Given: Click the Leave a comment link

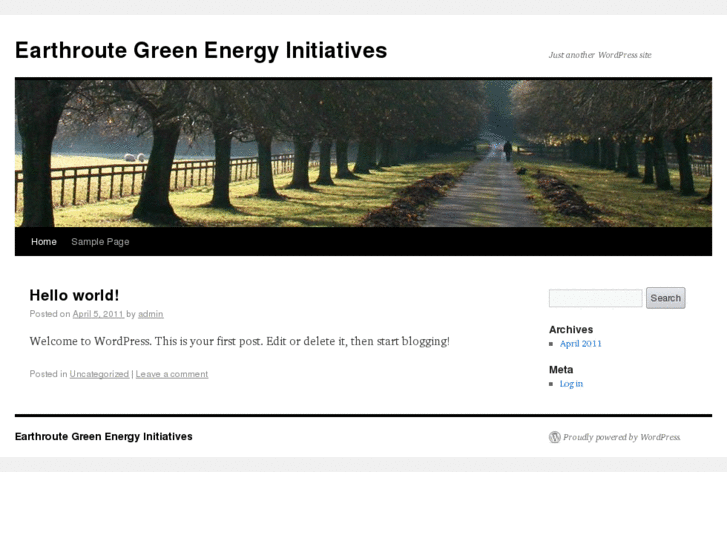Looking at the screenshot, I should (x=172, y=374).
